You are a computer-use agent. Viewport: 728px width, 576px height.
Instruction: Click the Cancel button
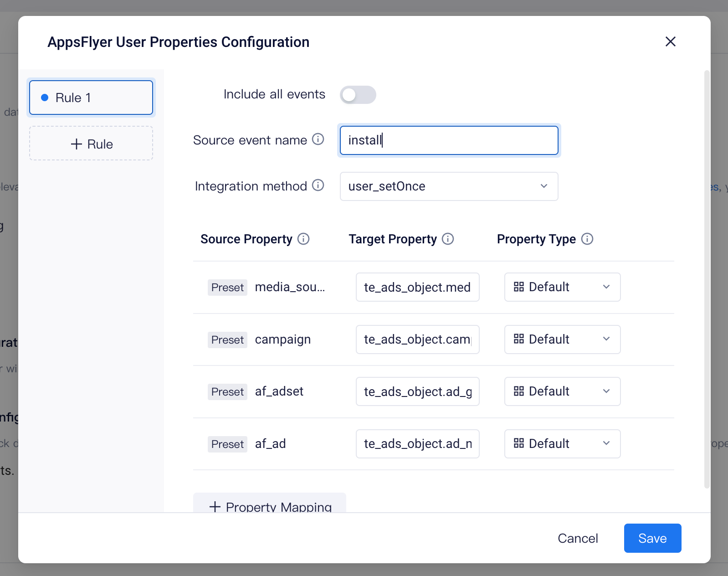click(x=578, y=538)
